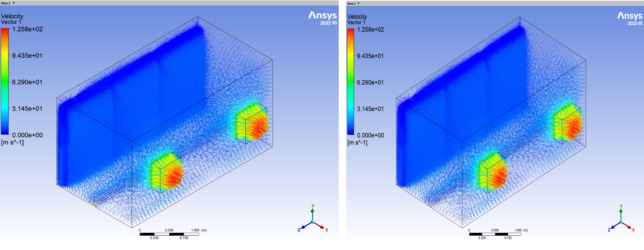Click the blue Z axis arrow in right triad
The width and height of the screenshot is (644, 250).
tap(613, 227)
